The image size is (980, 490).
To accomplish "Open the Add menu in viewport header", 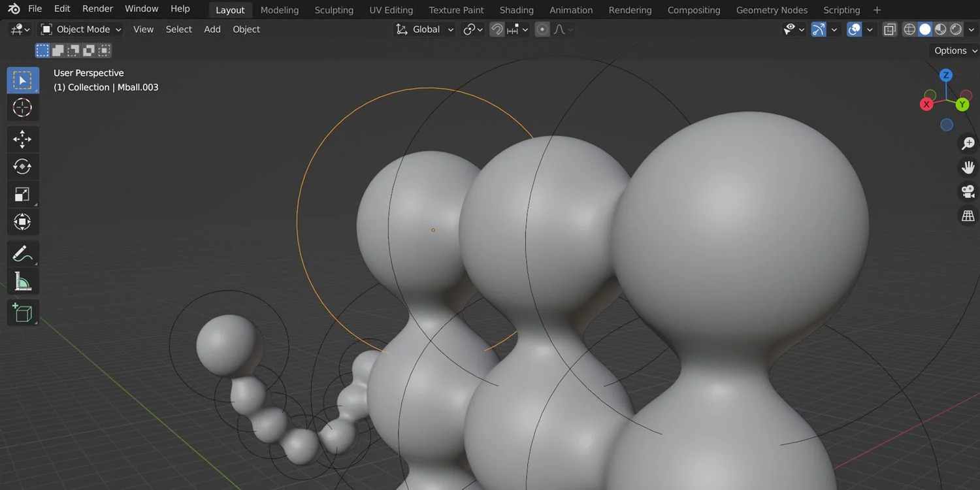I will click(212, 29).
